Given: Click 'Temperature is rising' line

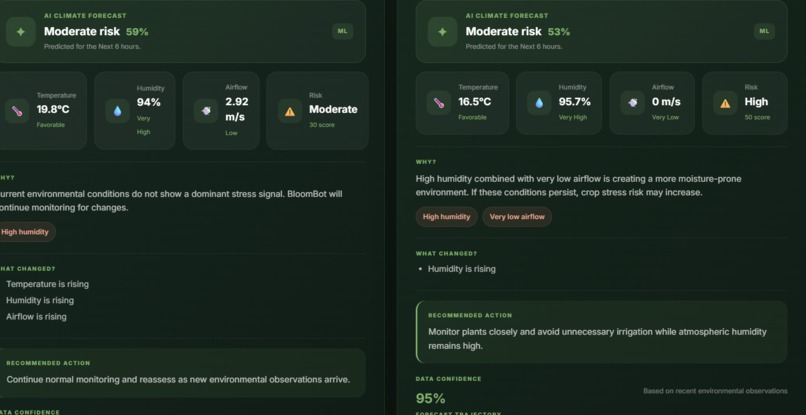Looking at the screenshot, I should [x=47, y=284].
